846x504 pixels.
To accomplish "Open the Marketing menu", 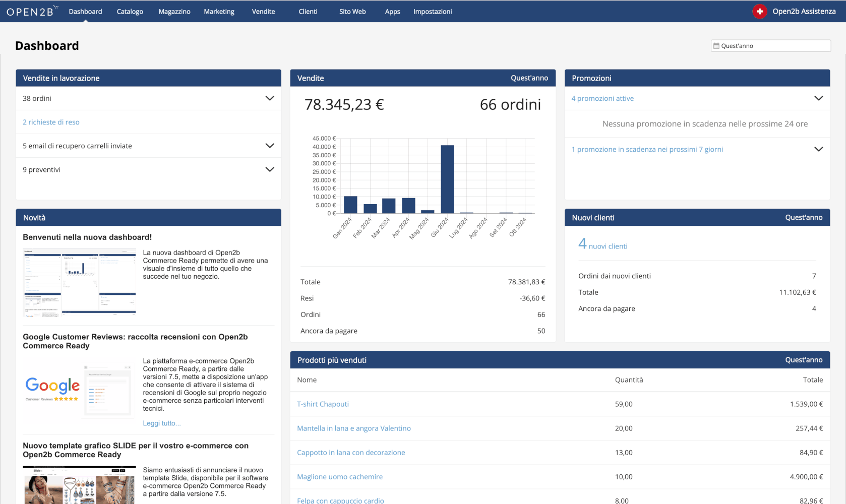I will click(x=219, y=12).
